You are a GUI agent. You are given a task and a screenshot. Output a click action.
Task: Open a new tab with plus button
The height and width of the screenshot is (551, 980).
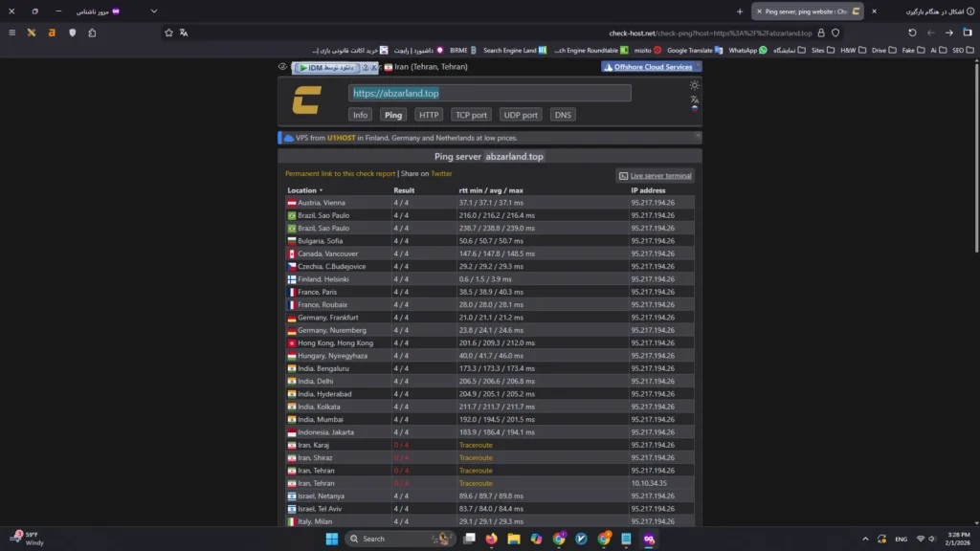(x=740, y=11)
